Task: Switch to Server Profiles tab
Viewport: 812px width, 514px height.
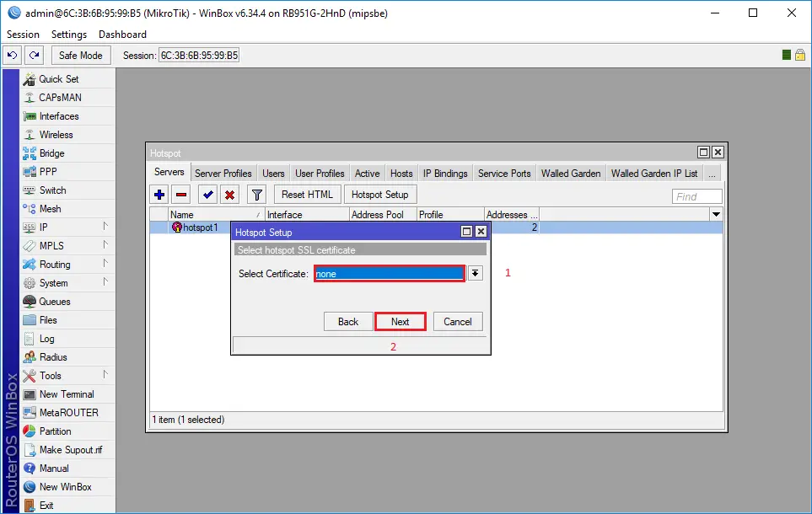Action: tap(223, 174)
